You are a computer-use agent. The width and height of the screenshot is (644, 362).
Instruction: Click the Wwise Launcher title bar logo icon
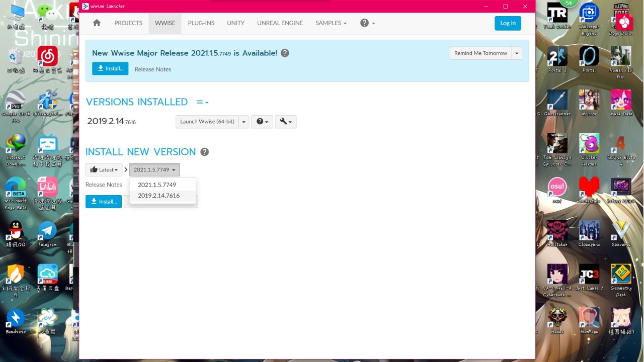(x=86, y=6)
